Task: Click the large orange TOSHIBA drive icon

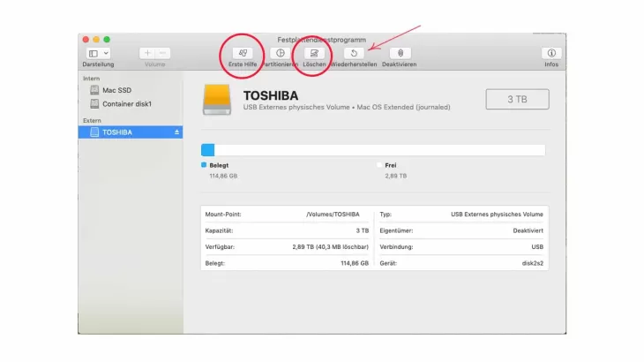Action: tap(218, 100)
